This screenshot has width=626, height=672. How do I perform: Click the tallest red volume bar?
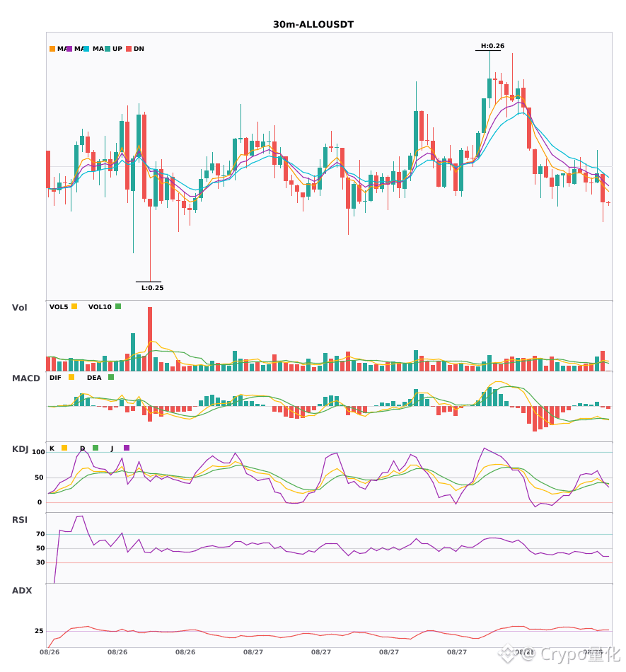click(150, 339)
